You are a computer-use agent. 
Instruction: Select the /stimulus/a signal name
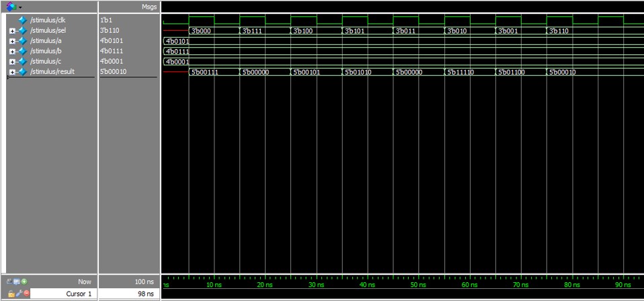[46, 41]
